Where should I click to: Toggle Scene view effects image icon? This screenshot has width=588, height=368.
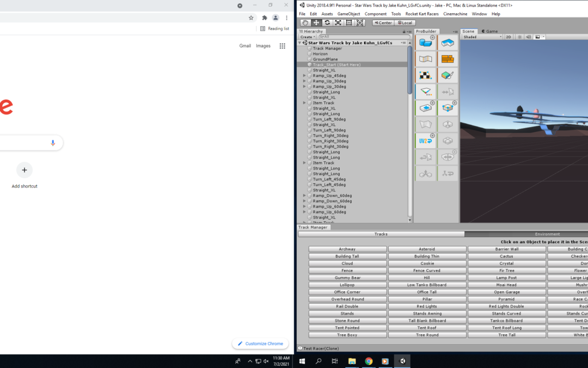[538, 37]
